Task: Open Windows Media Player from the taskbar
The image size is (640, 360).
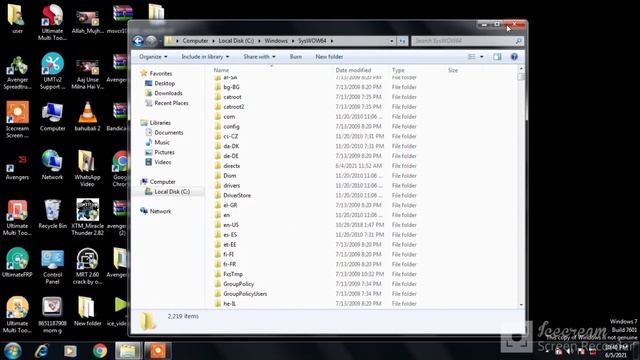Action: tap(70, 351)
